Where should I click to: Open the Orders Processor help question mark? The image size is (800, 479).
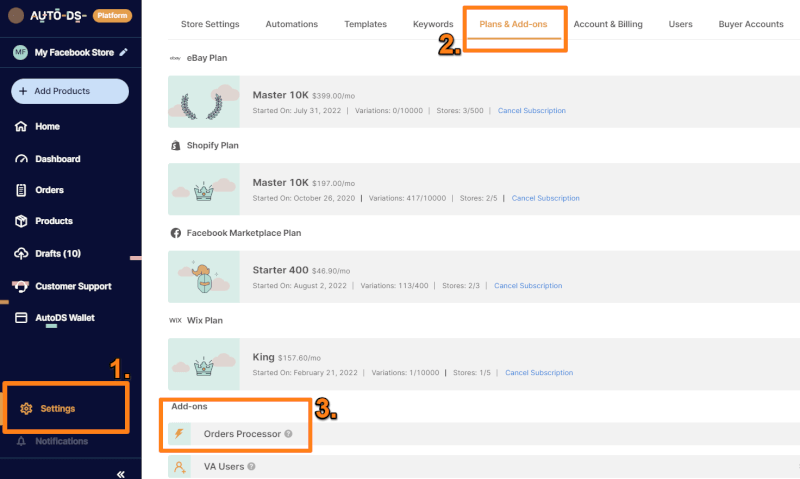288,434
